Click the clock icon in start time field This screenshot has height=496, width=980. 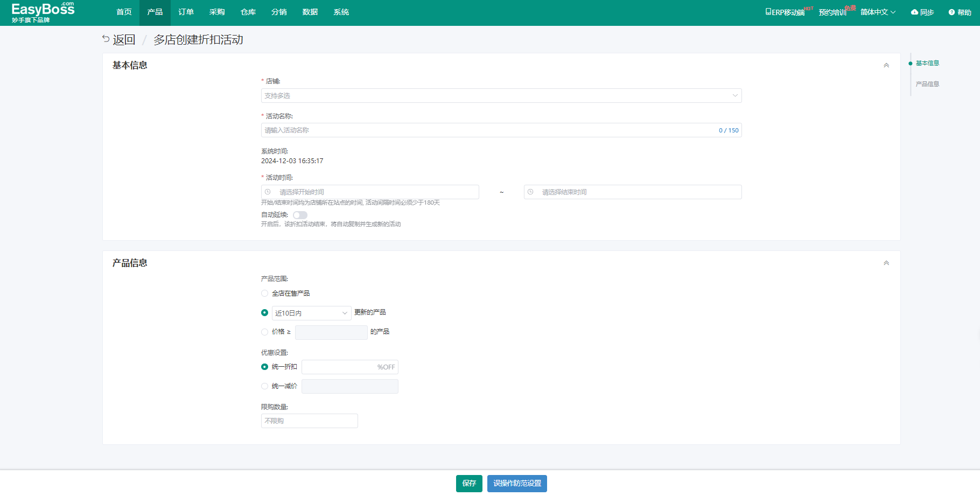click(268, 192)
